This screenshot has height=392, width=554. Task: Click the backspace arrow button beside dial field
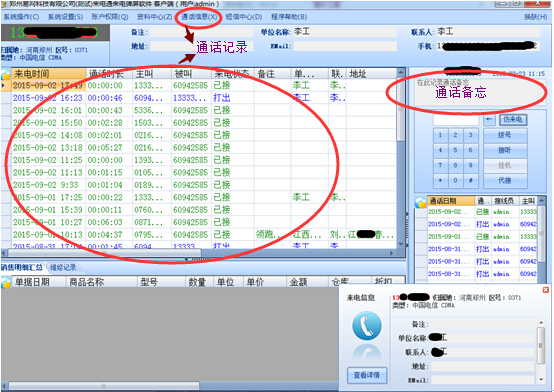coord(489,119)
